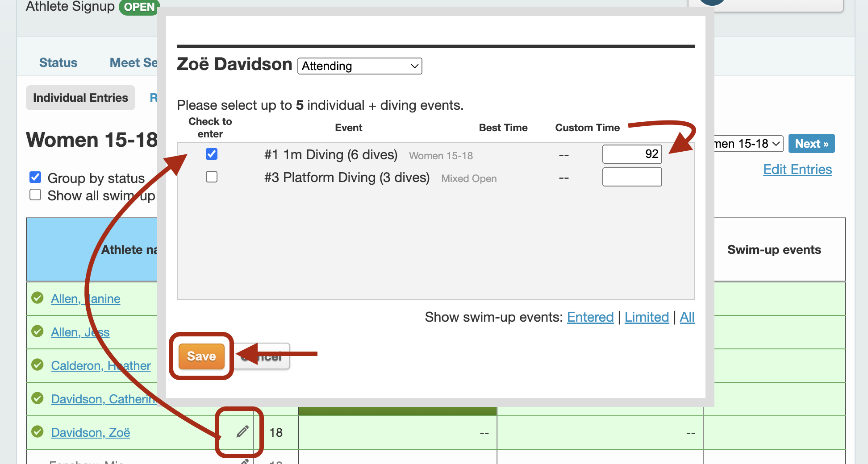Click age cell 18 in Zoë's row
Screen dimensions: 868x464
tap(276, 432)
